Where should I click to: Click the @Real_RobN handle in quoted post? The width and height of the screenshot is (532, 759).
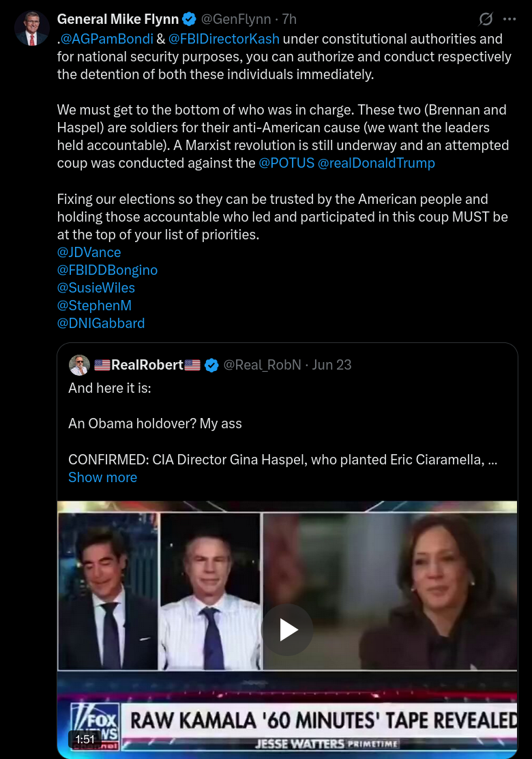263,365
